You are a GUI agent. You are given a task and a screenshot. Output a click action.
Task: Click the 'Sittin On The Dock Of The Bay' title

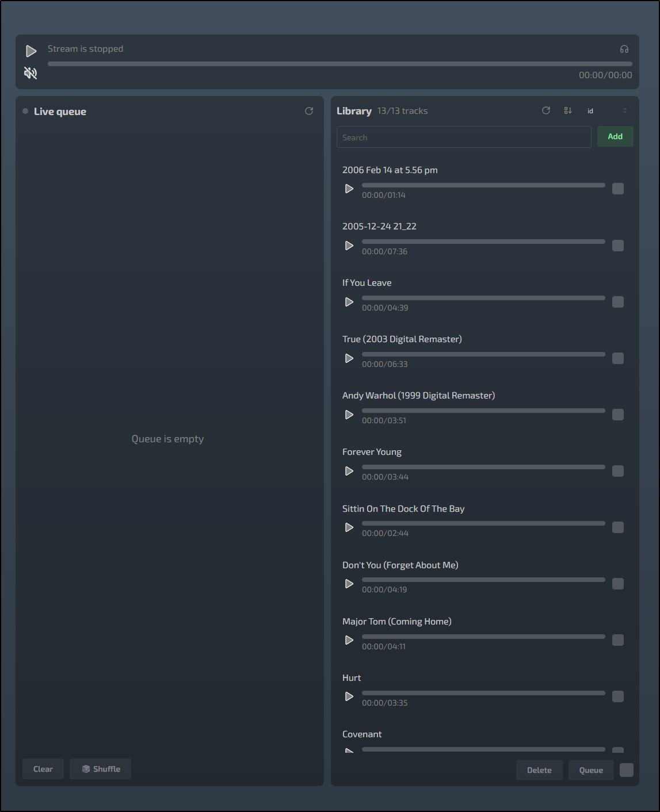(403, 509)
